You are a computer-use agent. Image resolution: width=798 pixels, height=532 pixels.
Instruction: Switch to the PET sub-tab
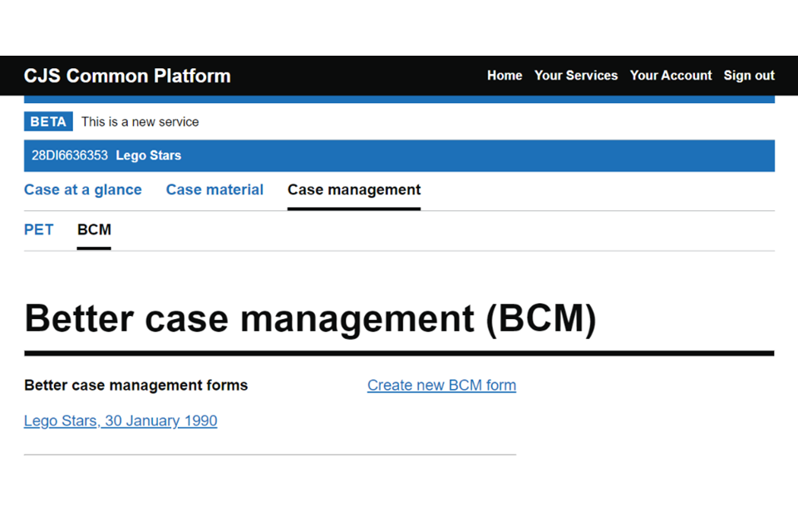38,229
